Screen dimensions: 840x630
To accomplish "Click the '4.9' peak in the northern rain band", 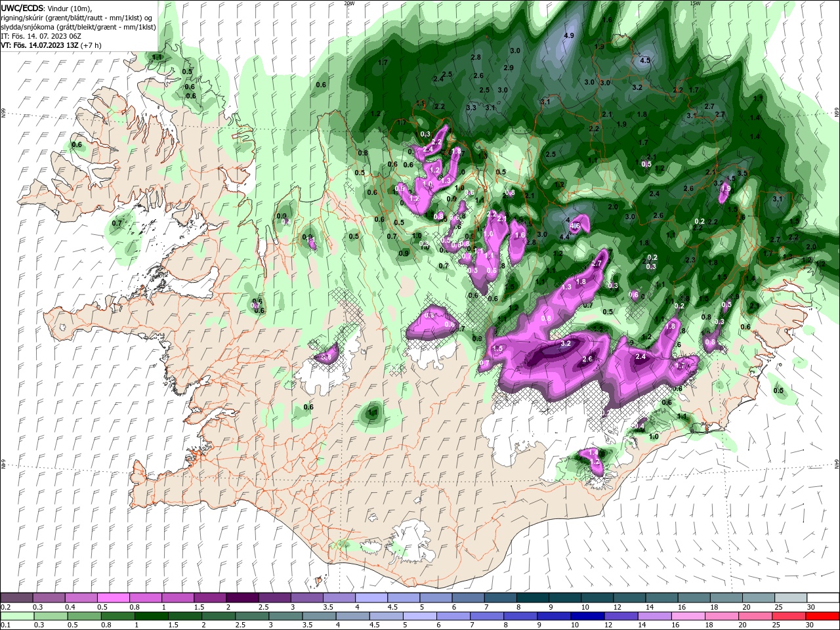I will (x=569, y=35).
